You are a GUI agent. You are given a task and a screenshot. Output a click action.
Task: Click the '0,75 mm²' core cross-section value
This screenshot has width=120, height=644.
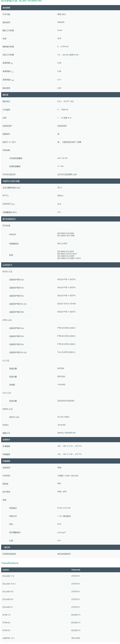61,532
